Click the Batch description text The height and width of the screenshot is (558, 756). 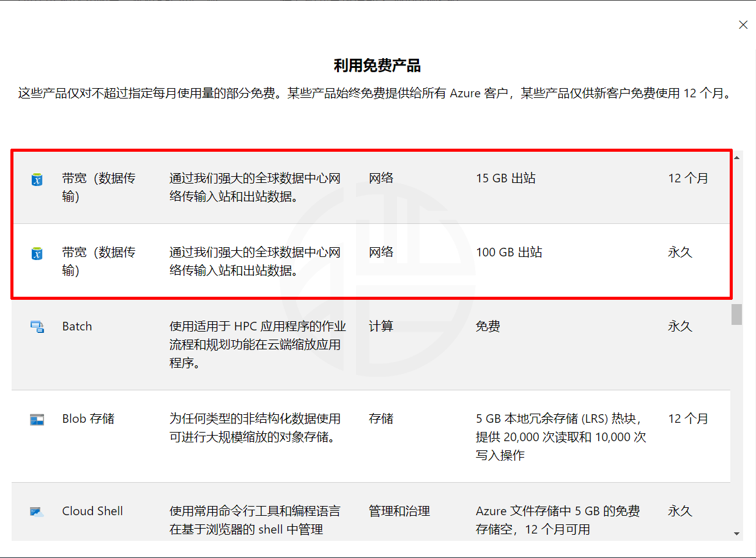point(258,344)
